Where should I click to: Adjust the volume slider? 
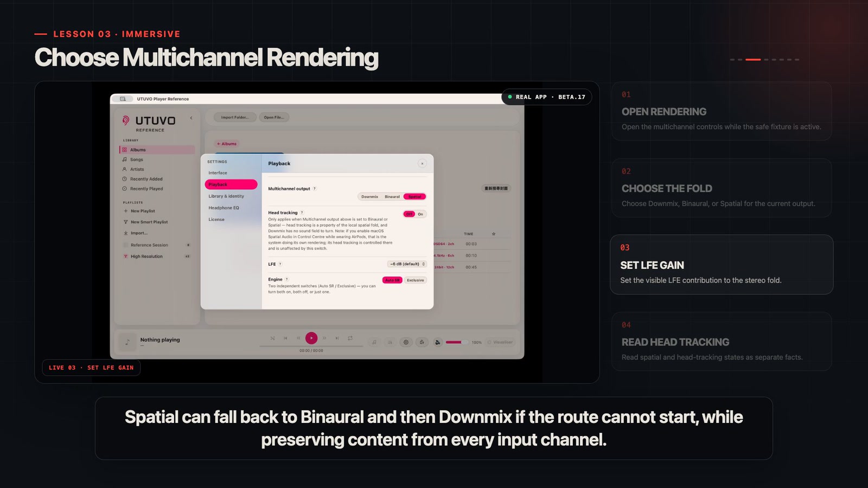(x=456, y=342)
